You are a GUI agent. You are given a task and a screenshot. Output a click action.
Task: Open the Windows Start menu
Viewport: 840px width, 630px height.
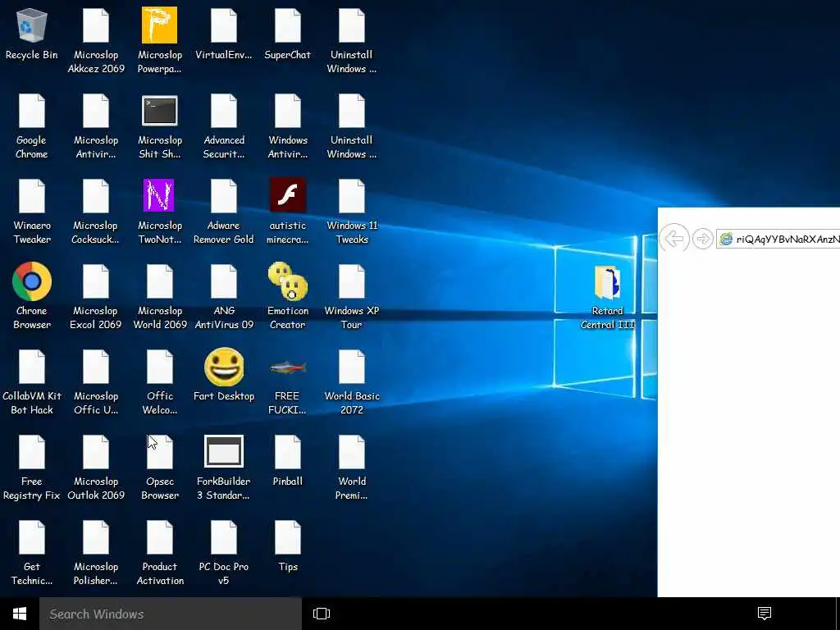[20, 614]
